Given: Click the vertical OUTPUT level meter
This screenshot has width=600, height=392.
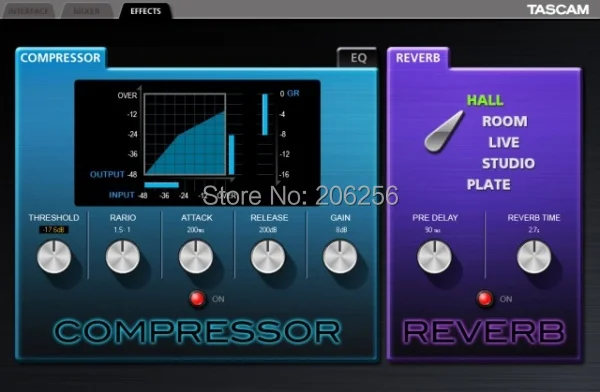Looking at the screenshot, I should 232,155.
